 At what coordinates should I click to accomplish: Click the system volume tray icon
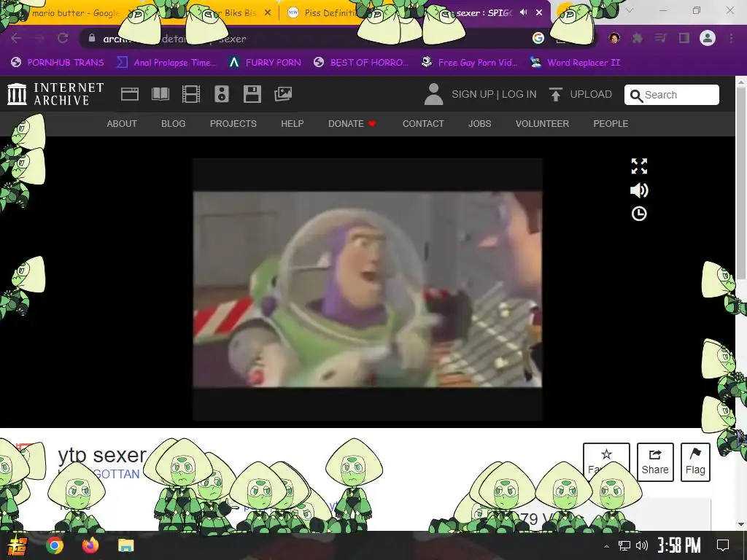pos(642,545)
